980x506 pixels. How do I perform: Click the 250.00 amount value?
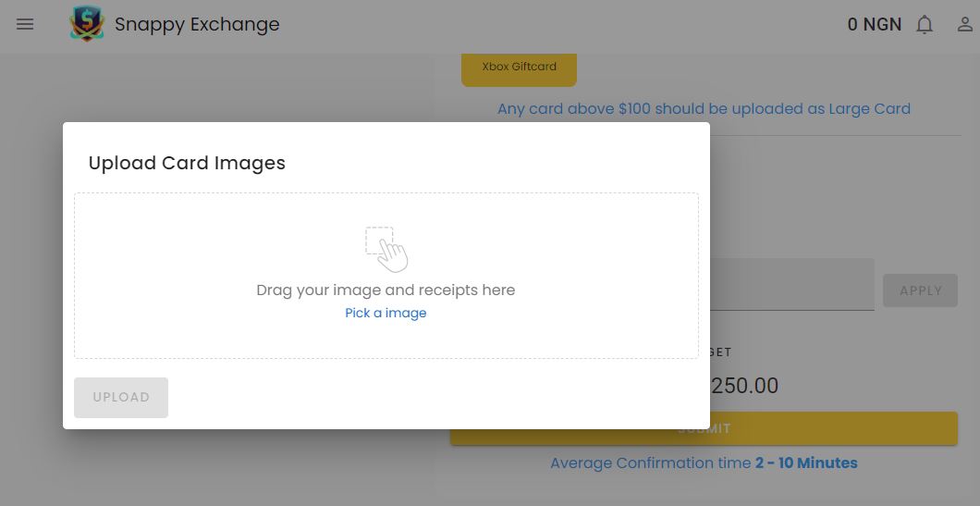744,386
